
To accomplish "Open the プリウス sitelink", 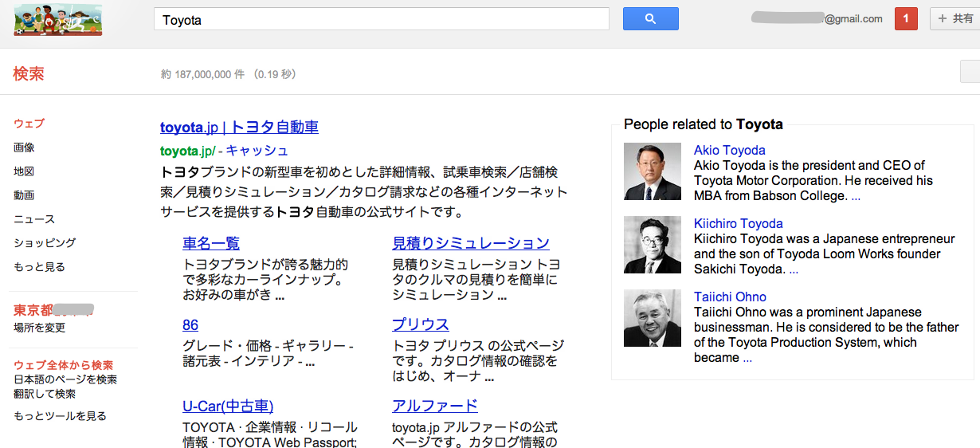I will 421,324.
